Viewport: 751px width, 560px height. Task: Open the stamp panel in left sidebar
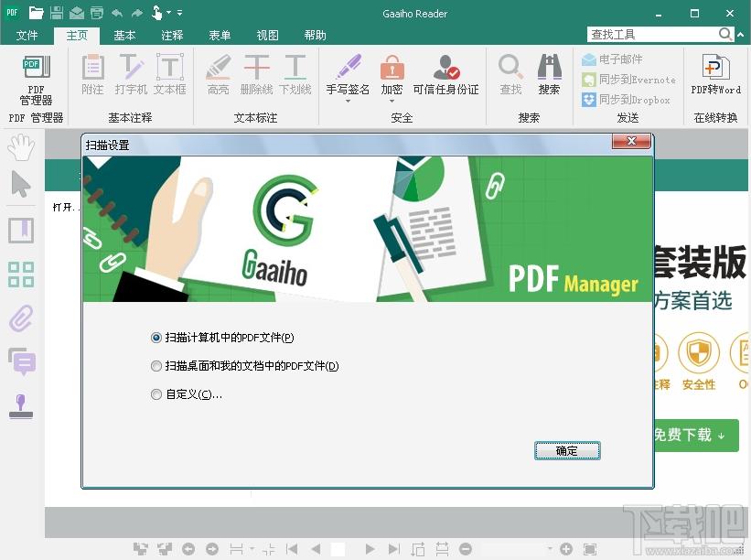(x=21, y=406)
